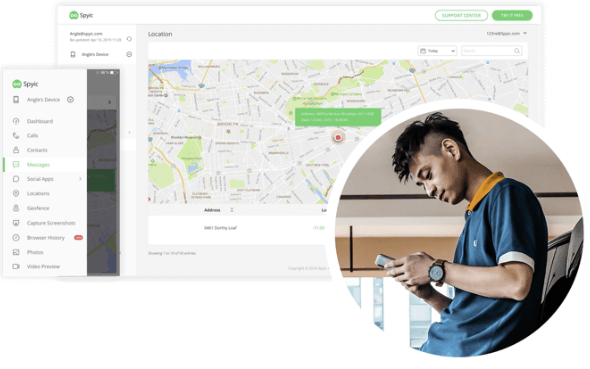Click the calendar icon in the Today filter
Viewport: 590px width, 369px height.
pos(423,51)
